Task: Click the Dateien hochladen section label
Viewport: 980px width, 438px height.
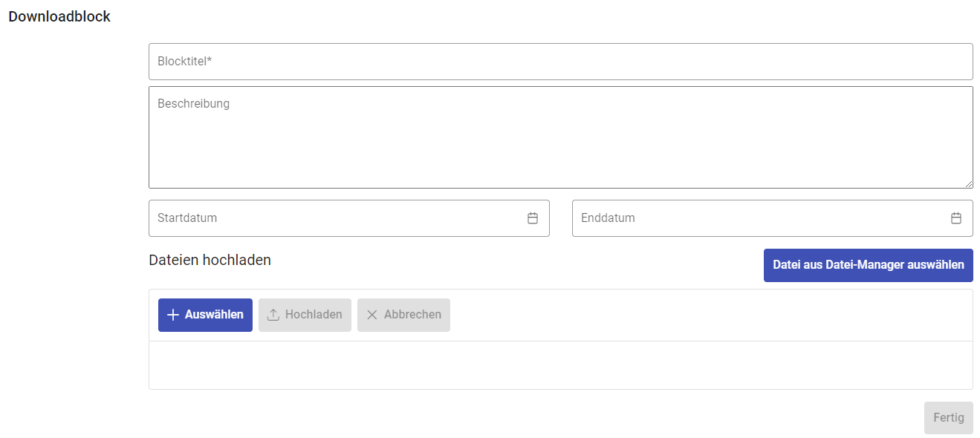Action: click(x=210, y=260)
